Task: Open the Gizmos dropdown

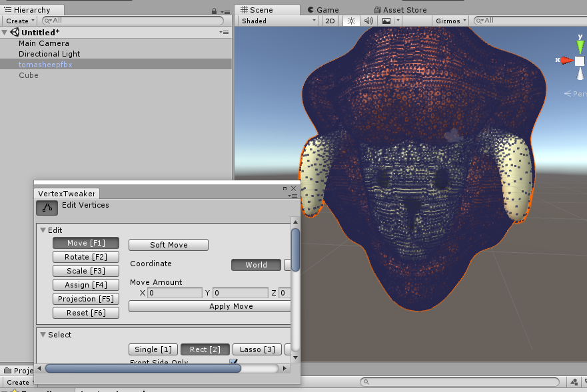Action: coord(450,21)
